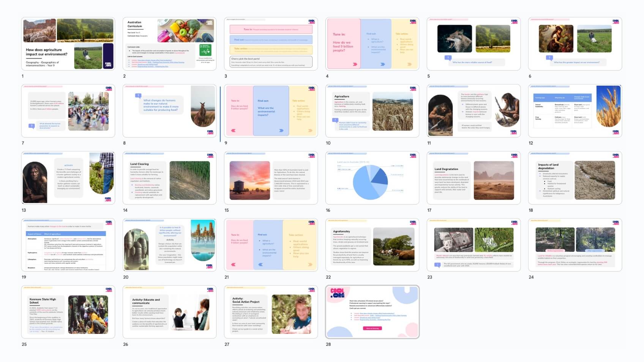The image size is (644, 362).
Task: Click the question bubble icon on slide 5
Action: [448, 58]
